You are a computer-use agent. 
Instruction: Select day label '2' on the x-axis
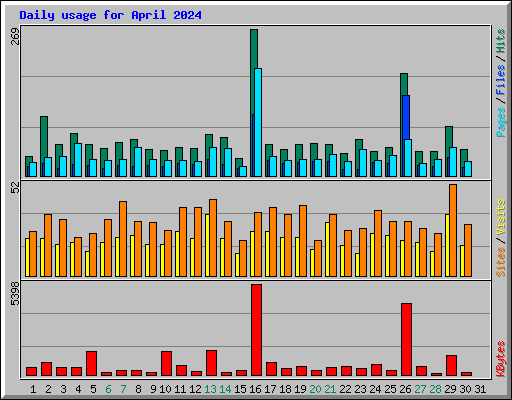(x=48, y=389)
